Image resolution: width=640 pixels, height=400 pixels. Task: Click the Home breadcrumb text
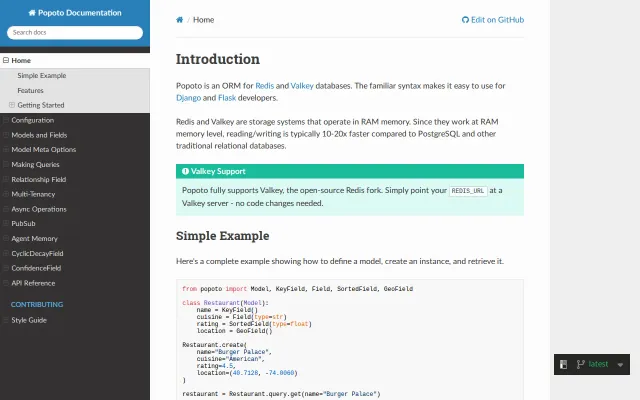click(203, 20)
